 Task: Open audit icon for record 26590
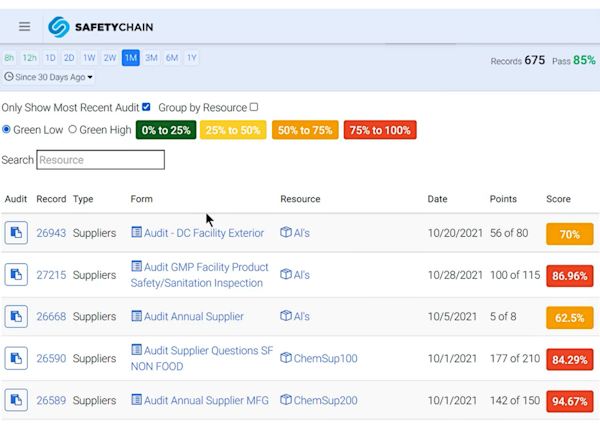tap(16, 358)
